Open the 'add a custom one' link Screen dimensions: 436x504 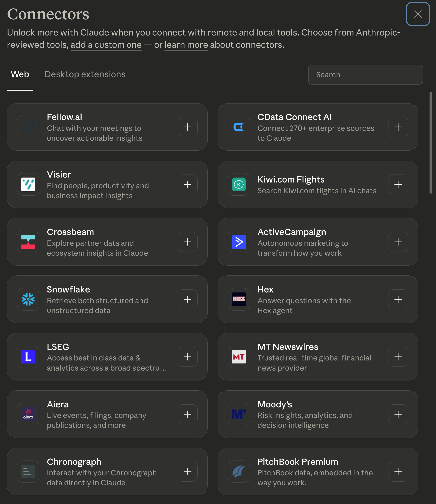[106, 45]
